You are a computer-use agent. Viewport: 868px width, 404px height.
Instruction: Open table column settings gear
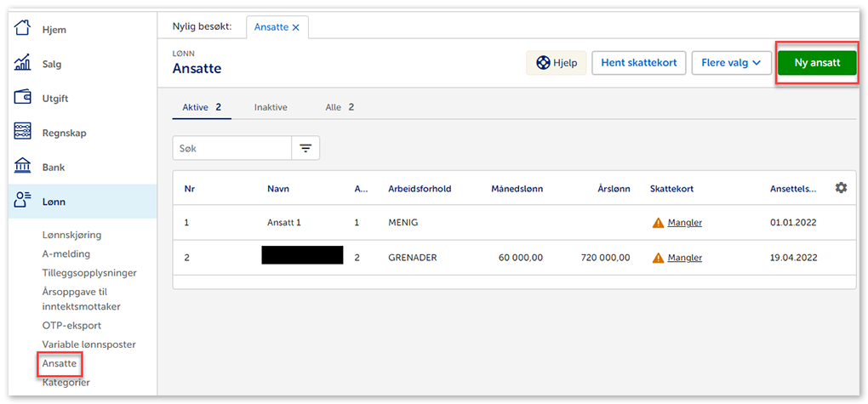coord(841,188)
